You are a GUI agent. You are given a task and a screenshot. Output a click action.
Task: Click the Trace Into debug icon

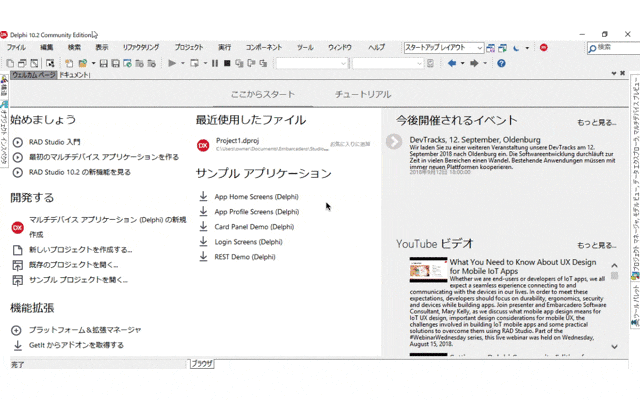[x=239, y=63]
